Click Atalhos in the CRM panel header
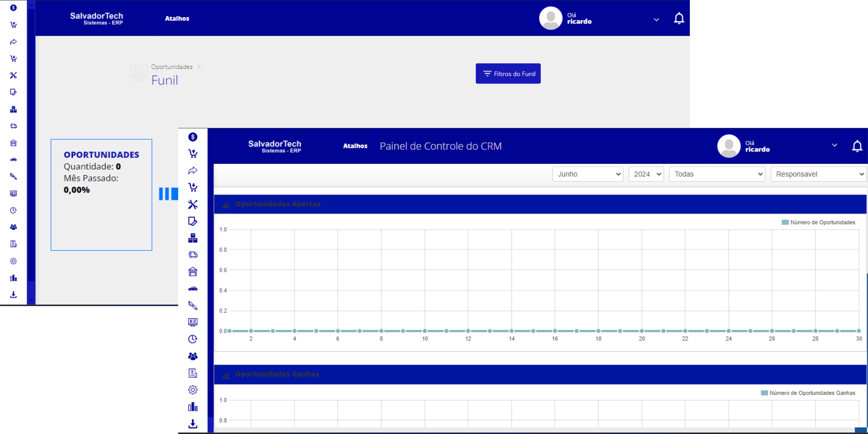The image size is (868, 434). (355, 146)
